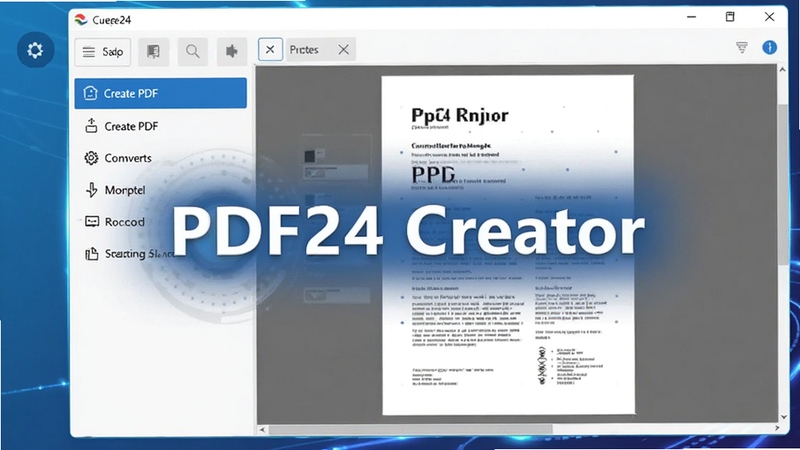The height and width of the screenshot is (450, 800).
Task: Open the Converts sidebar entry
Action: pyautogui.click(x=161, y=158)
